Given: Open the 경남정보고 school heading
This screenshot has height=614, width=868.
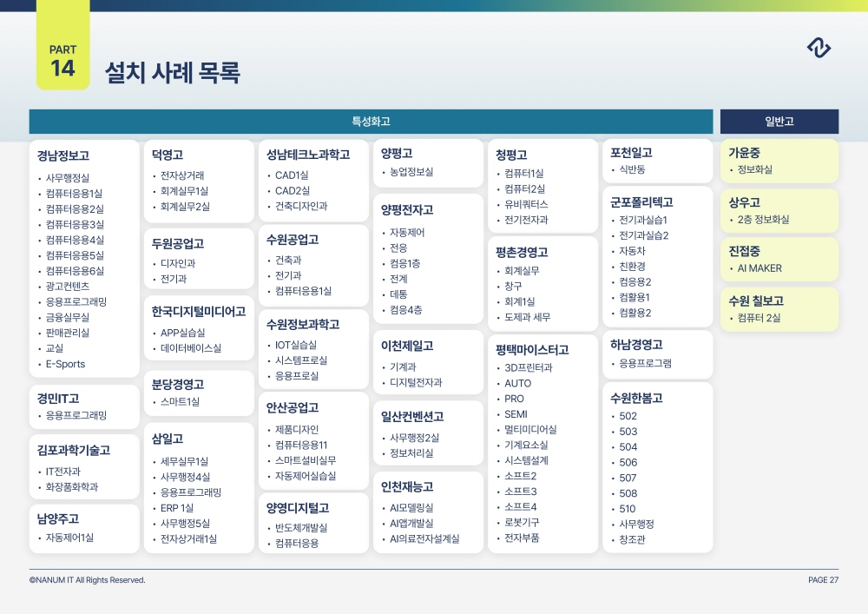Looking at the screenshot, I should point(63,156).
